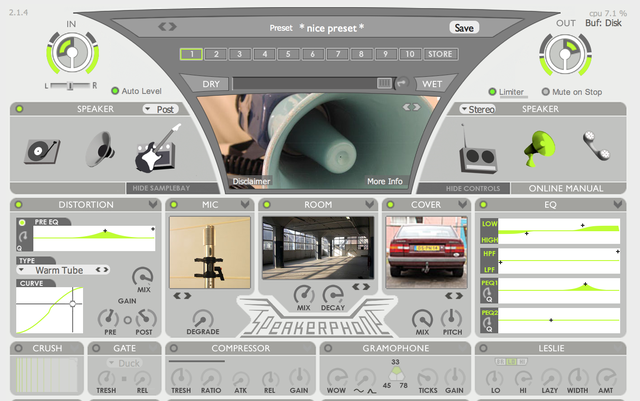Viewport: 640px width, 401px height.
Task: Open the Gate Duck dropdown
Action: 124,363
